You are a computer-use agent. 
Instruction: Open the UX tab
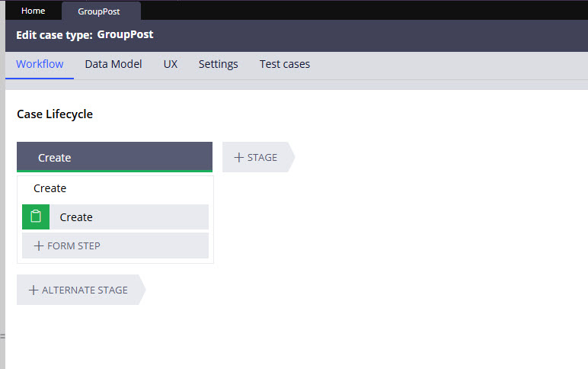[170, 64]
